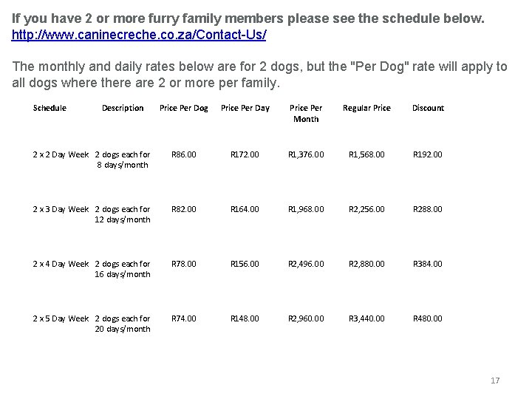This screenshot has height=399, width=532.
Task: Click the Price Per Month header
Action: [306, 113]
